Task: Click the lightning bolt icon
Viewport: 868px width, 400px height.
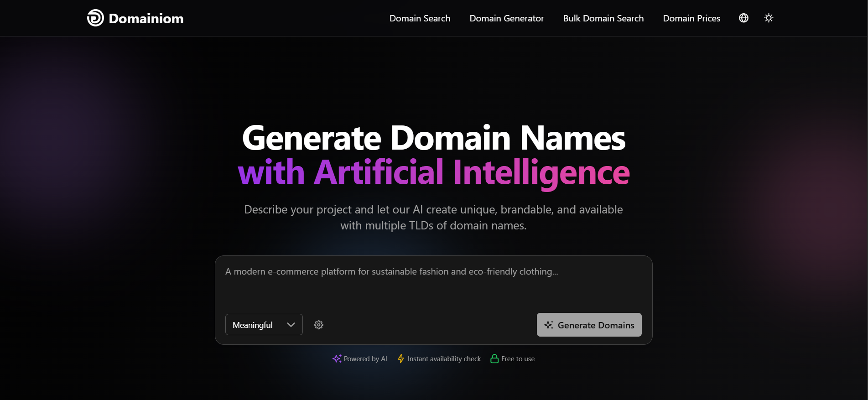Action: coord(401,358)
